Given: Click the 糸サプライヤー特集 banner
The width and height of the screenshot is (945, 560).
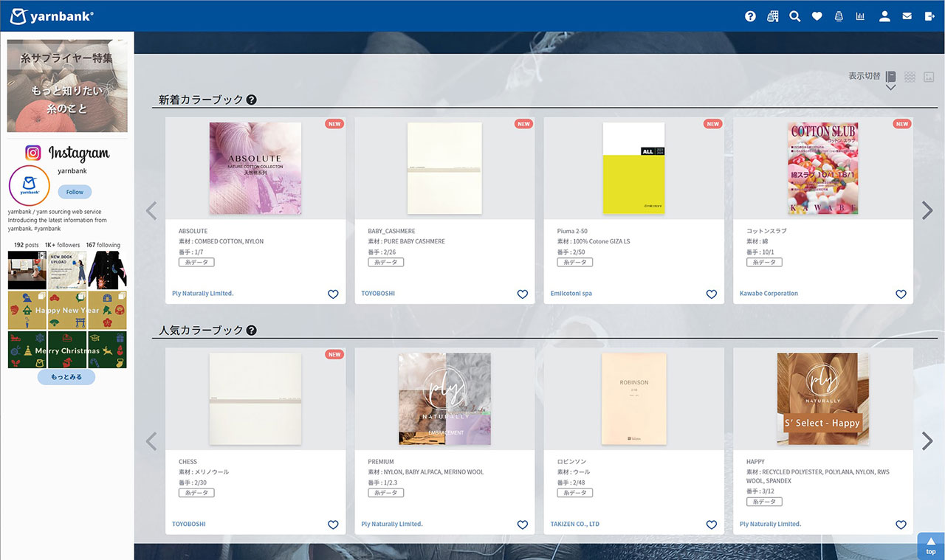Looking at the screenshot, I should [67, 86].
